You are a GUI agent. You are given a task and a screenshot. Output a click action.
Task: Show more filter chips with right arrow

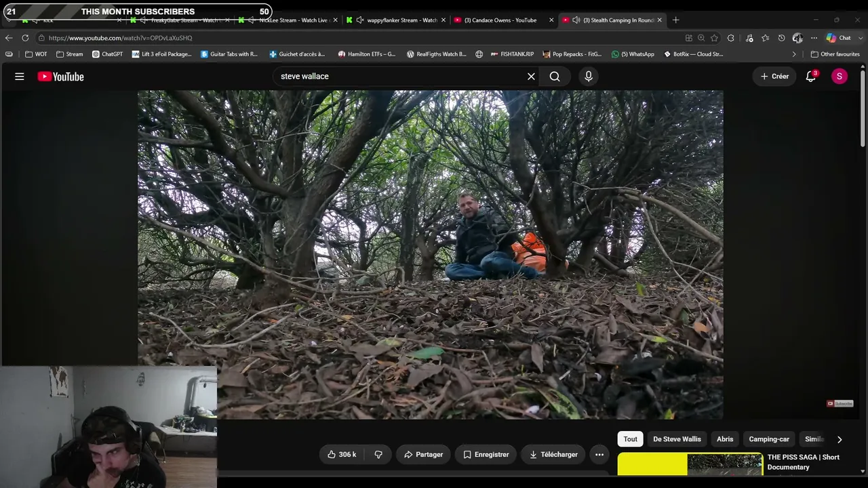(x=840, y=439)
